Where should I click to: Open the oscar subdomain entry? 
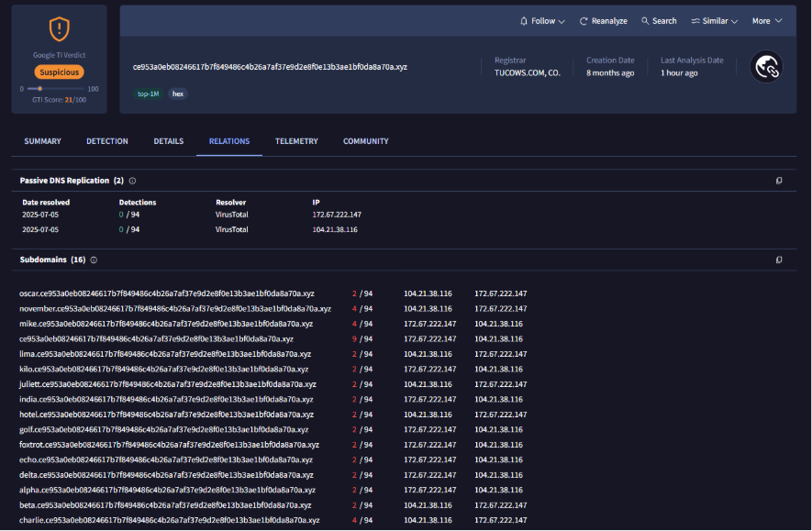click(x=167, y=293)
